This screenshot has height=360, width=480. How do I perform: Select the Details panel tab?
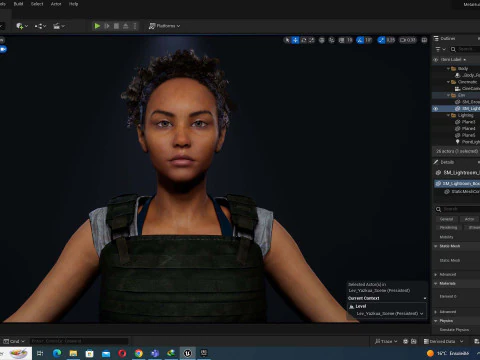coord(444,162)
